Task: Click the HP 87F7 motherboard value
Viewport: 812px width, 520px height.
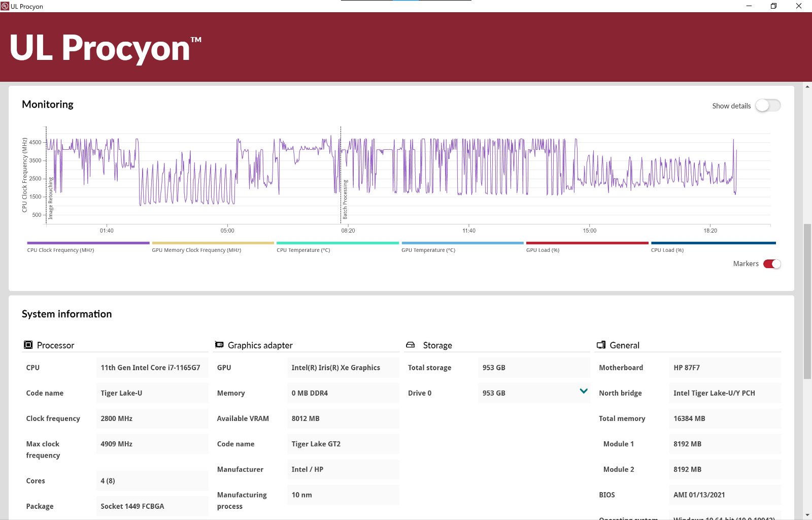Action: pyautogui.click(x=725, y=368)
